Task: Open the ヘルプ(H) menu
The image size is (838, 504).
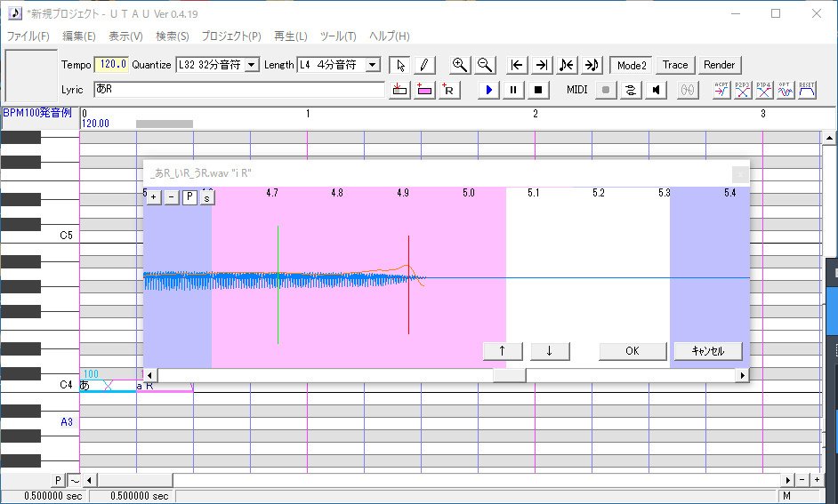Action: coord(389,36)
